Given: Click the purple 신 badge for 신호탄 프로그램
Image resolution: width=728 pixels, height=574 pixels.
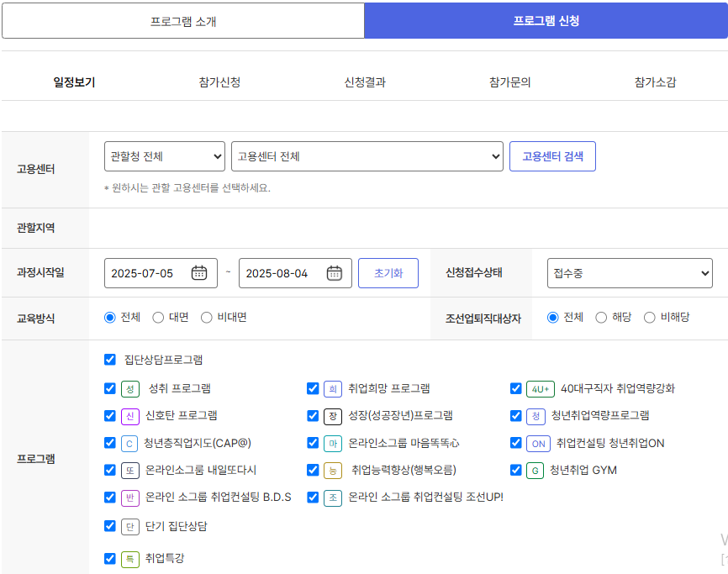Looking at the screenshot, I should [130, 416].
